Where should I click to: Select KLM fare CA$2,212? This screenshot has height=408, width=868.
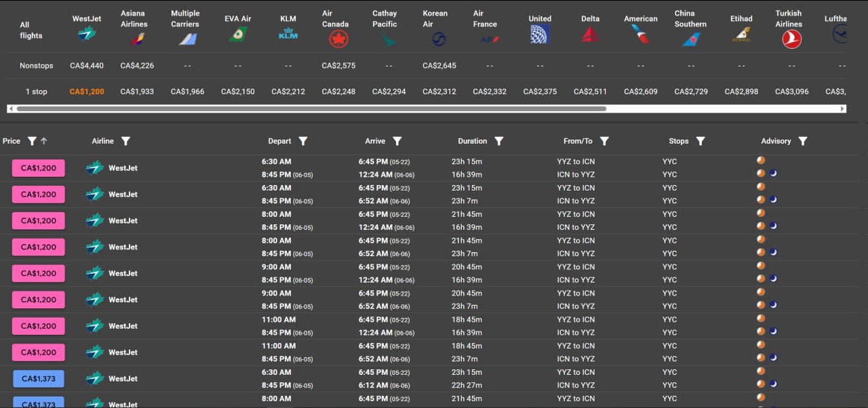[x=288, y=91]
